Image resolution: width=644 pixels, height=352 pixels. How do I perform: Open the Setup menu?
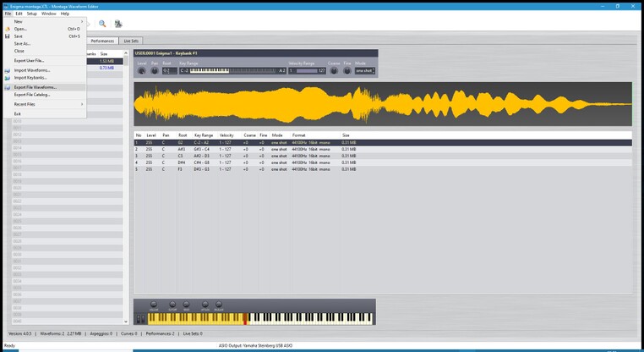click(31, 14)
